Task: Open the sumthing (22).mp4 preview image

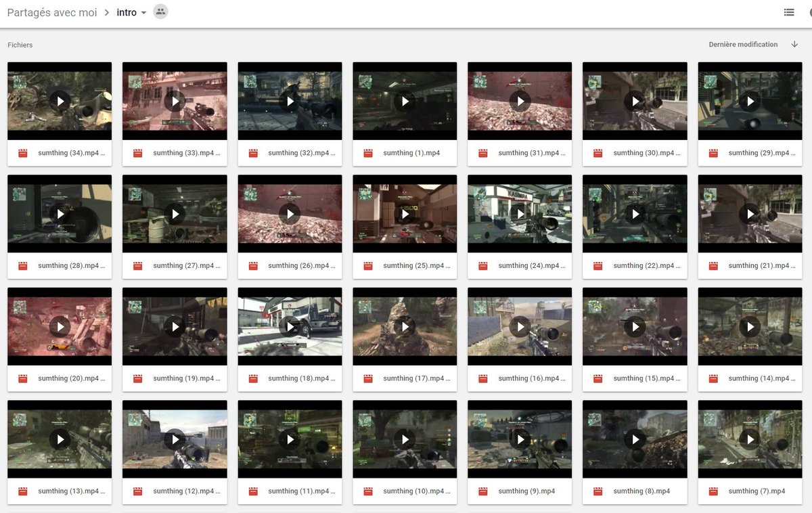Action: pos(635,214)
